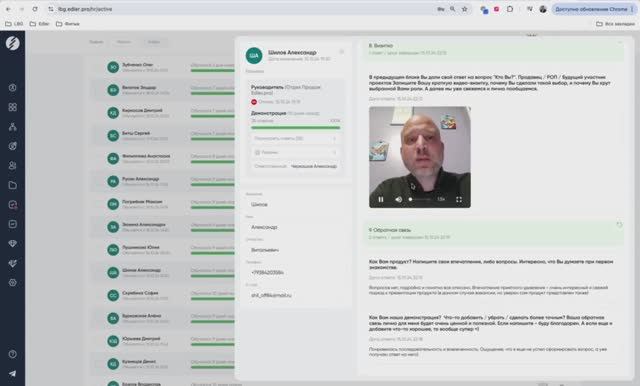Collapse the '8. Визитка' block header

494,49
